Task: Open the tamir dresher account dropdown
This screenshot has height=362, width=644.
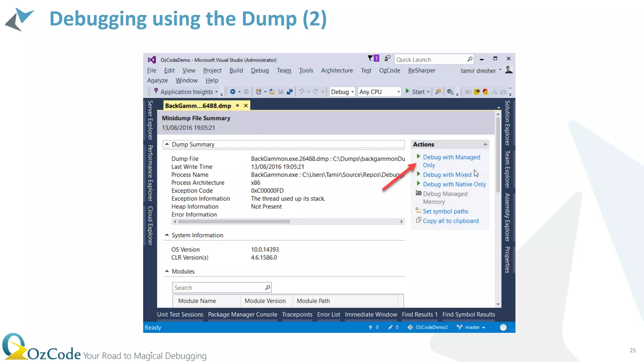Action: pyautogui.click(x=500, y=70)
